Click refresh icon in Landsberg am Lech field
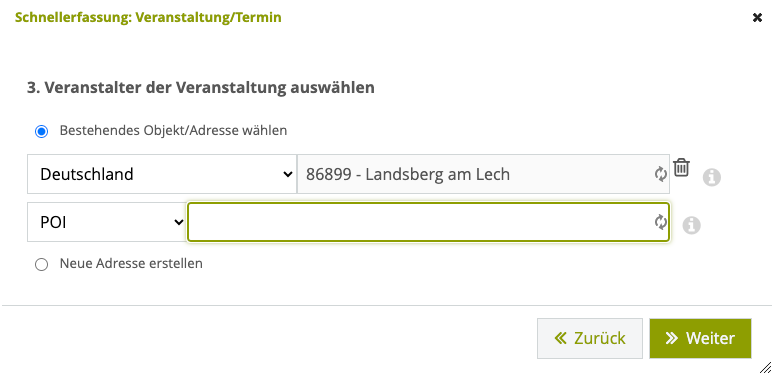This screenshot has height=375, width=774. 660,174
